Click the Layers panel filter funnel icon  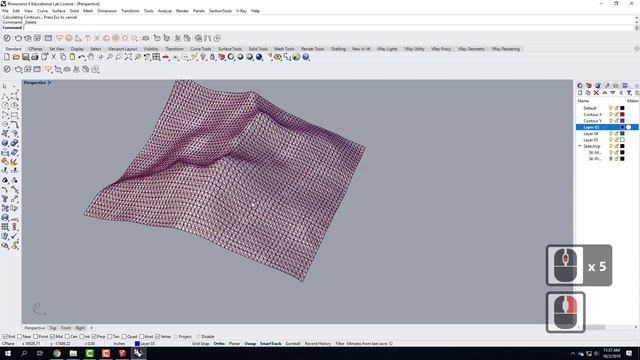coord(629,93)
